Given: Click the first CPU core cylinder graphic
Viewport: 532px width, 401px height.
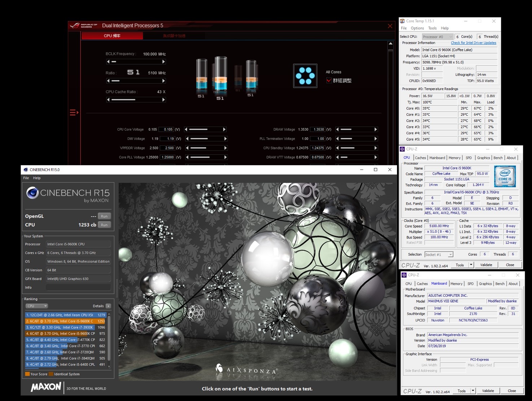Looking at the screenshot, I should (x=201, y=75).
